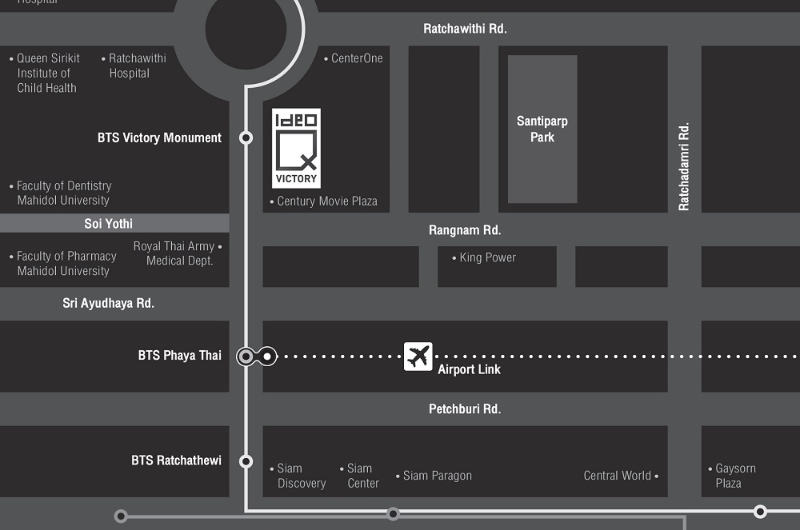Viewport: 800px width, 530px height.
Task: Click 'Royal Thai Army Medical Dept.'
Action: pos(178,253)
